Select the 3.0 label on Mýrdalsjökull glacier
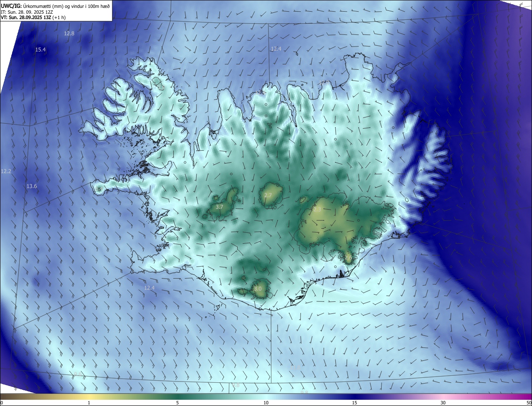532x406 pixels. tap(258, 289)
